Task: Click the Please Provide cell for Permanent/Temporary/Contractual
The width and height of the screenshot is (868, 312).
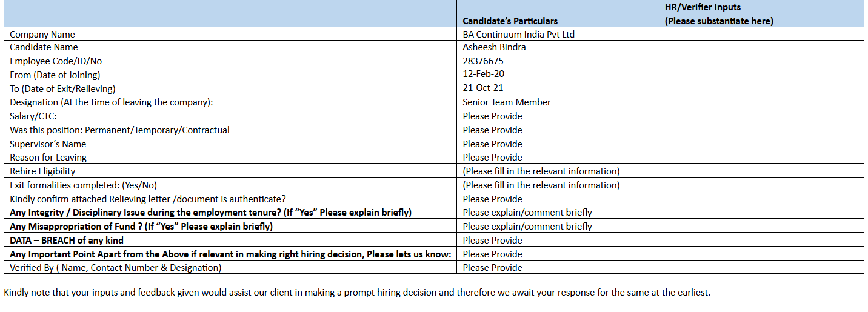Action: click(x=492, y=130)
